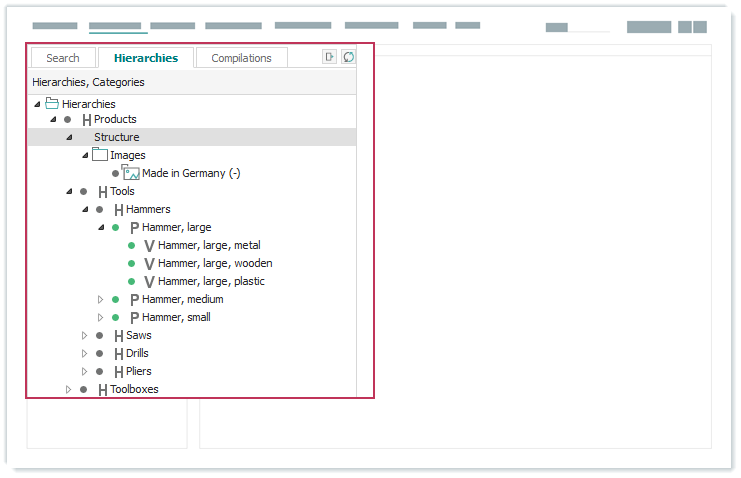The height and width of the screenshot is (478, 741).
Task: Click the V icon beside Hammer, large, metal
Action: pos(149,246)
